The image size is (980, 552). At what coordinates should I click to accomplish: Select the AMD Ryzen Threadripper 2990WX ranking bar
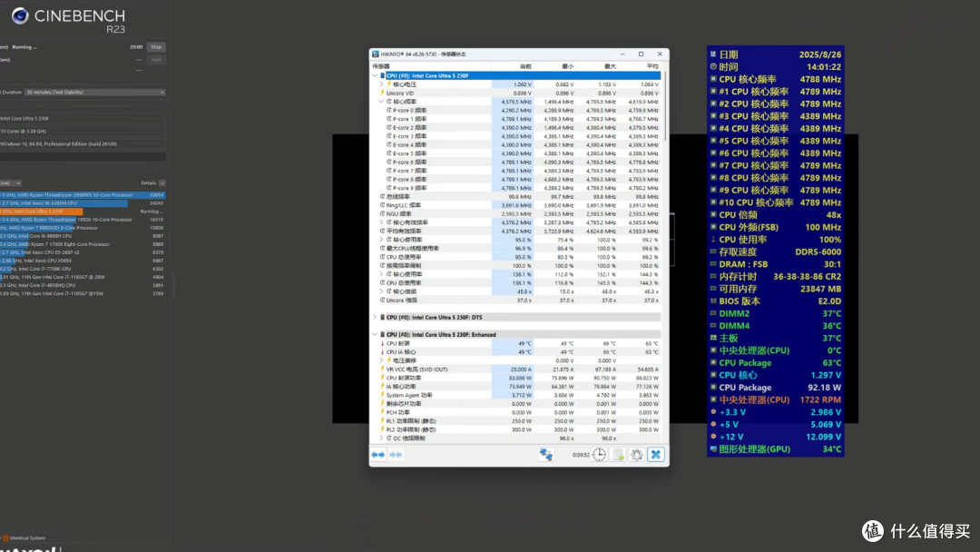(x=83, y=195)
